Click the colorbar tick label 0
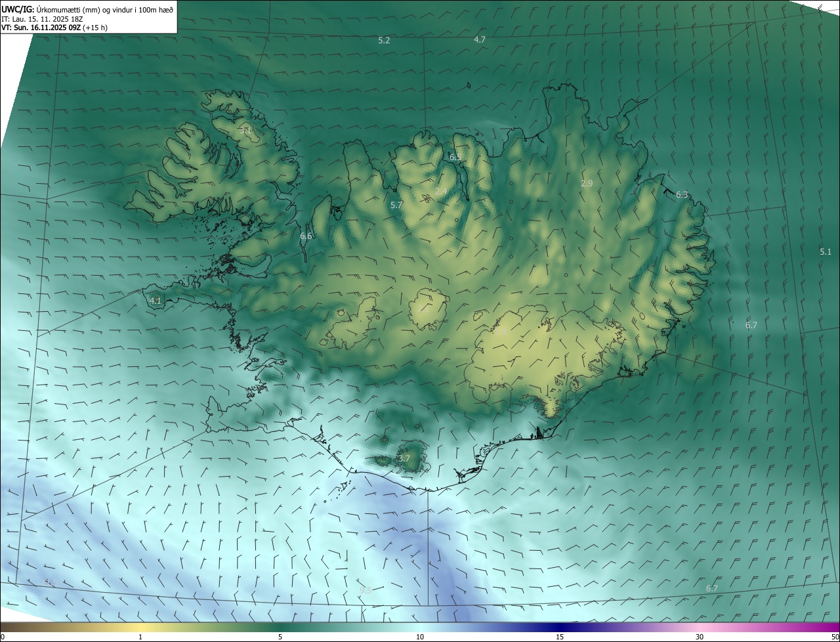The height and width of the screenshot is (642, 840). tap(2, 637)
